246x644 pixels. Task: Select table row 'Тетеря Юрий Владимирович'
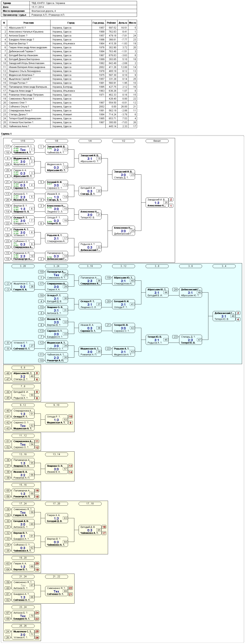(69, 118)
